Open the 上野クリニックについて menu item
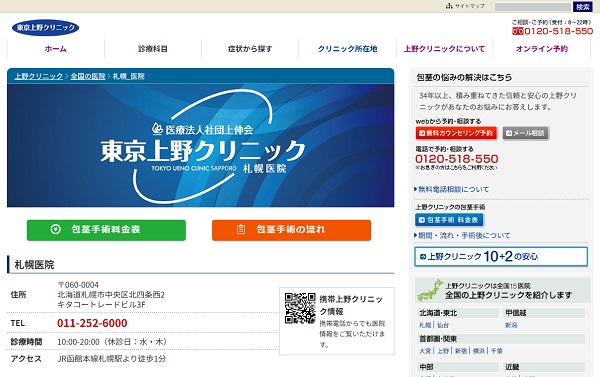Screen dimensions: 600x377 [445, 49]
